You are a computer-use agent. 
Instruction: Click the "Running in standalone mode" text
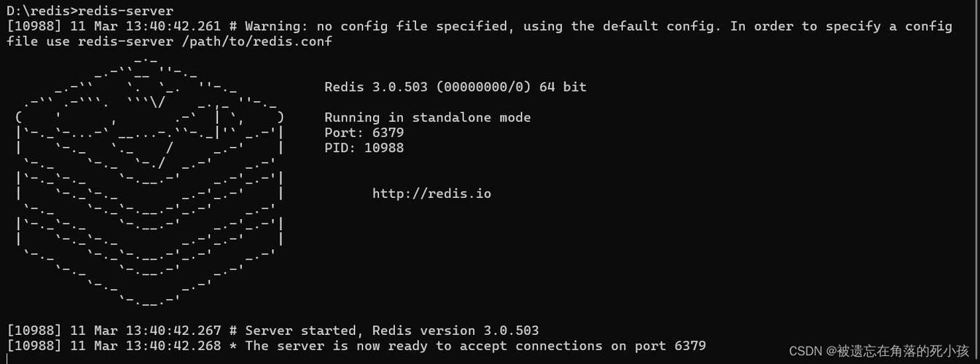(427, 117)
